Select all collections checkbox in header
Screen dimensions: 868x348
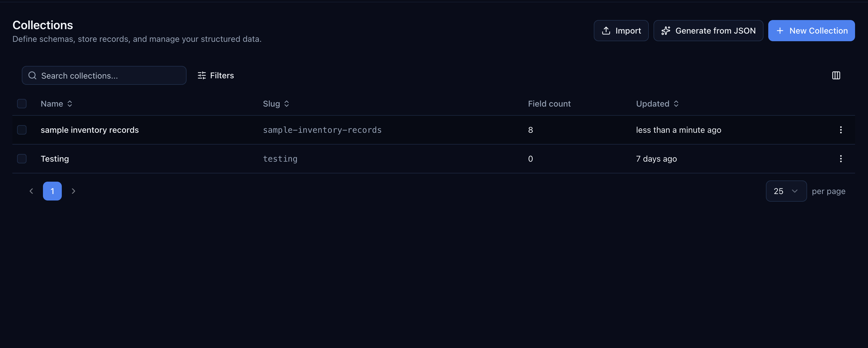point(22,104)
